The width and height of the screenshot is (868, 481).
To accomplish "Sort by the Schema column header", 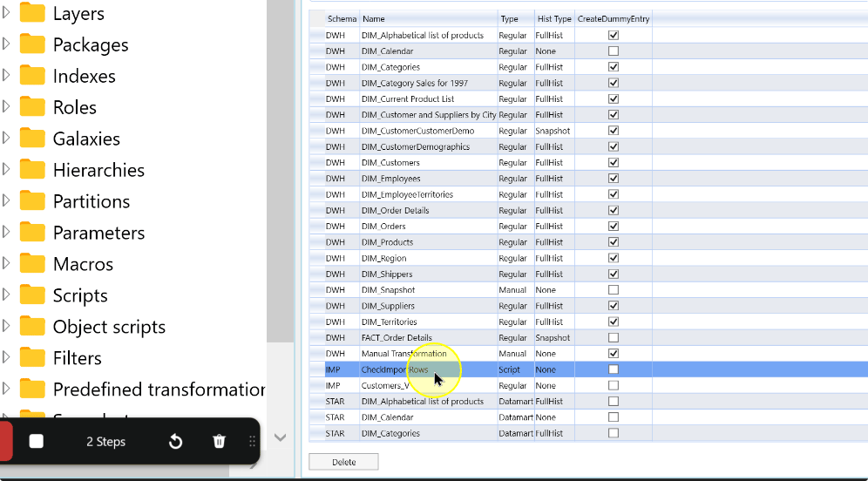I will [342, 19].
